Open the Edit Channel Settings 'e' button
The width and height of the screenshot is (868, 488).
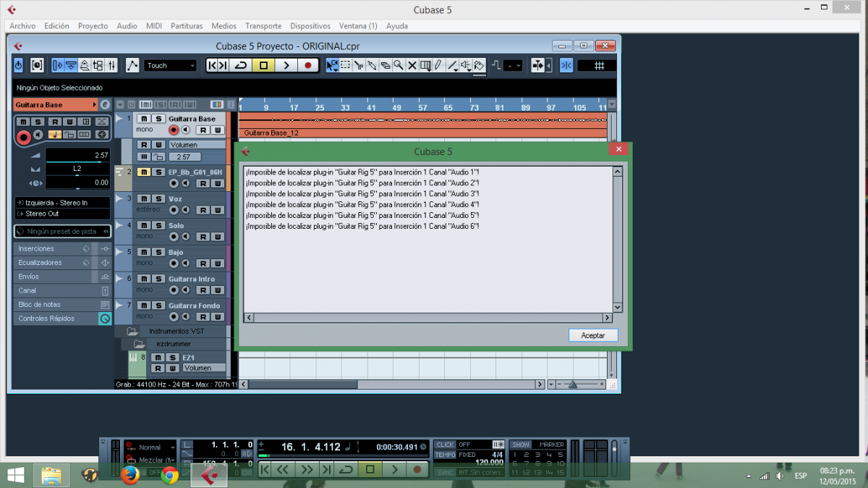point(105,105)
